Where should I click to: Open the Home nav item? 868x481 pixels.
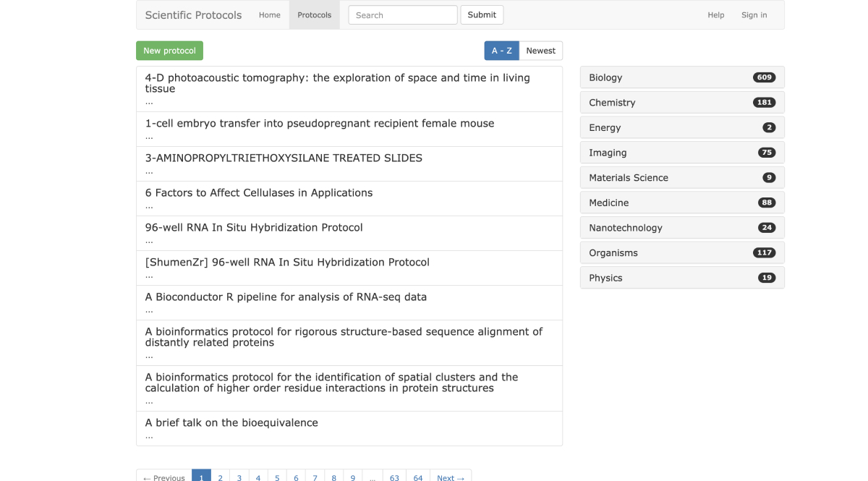(x=270, y=15)
